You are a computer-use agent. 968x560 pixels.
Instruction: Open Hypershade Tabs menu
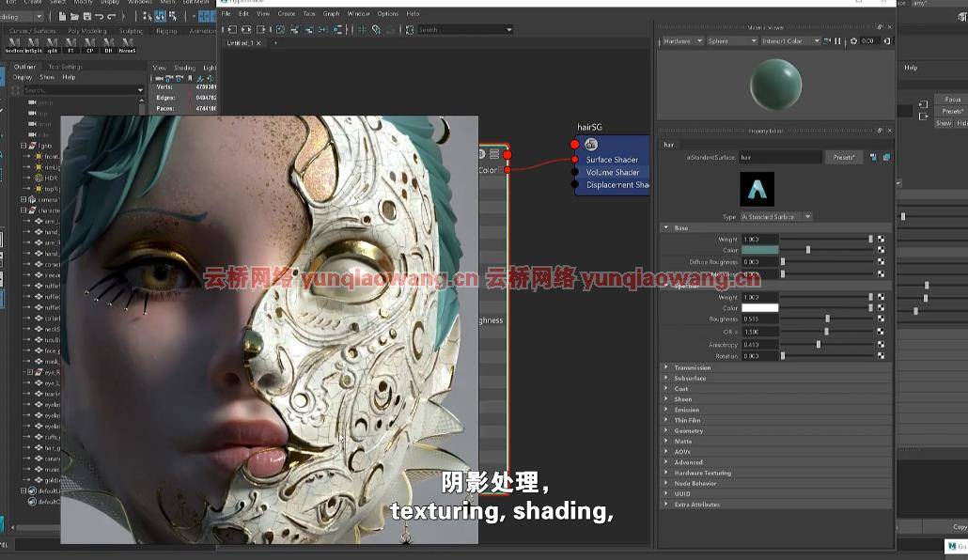(309, 13)
